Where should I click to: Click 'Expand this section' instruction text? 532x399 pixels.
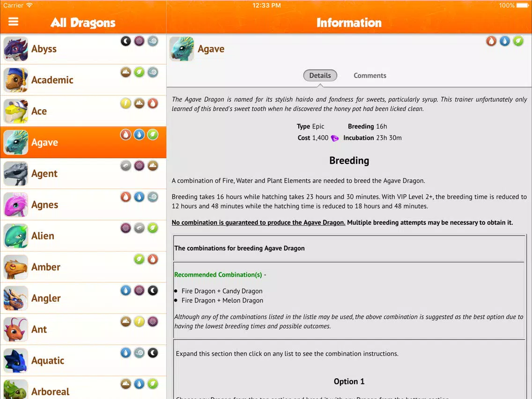pos(287,354)
